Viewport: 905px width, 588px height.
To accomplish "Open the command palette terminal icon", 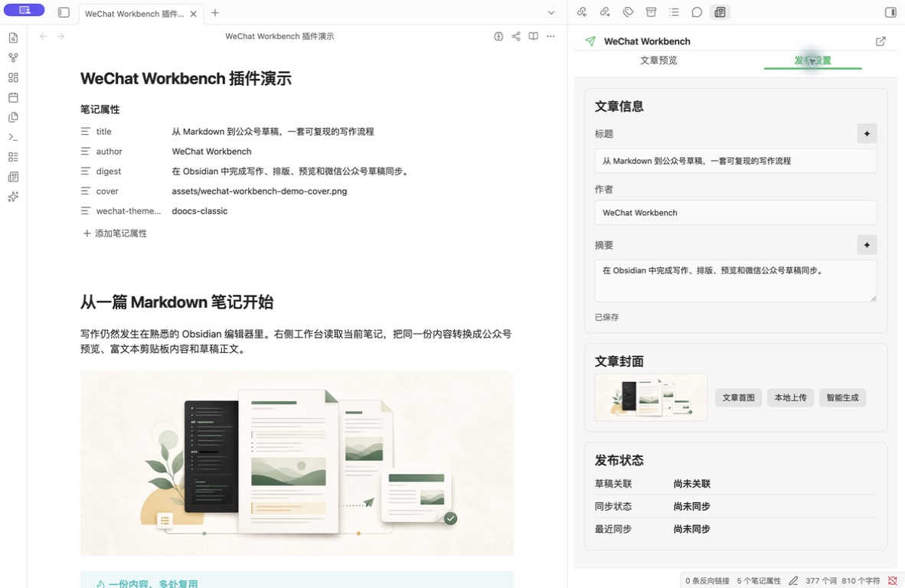I will coord(13,137).
